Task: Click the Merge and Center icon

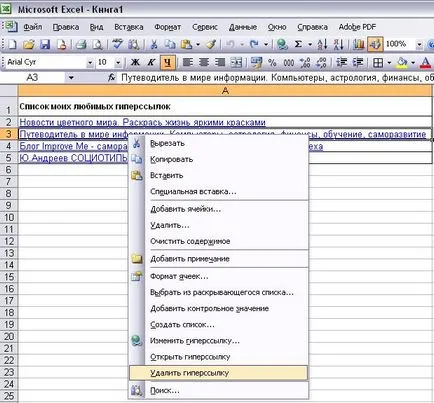Action: pos(236,62)
